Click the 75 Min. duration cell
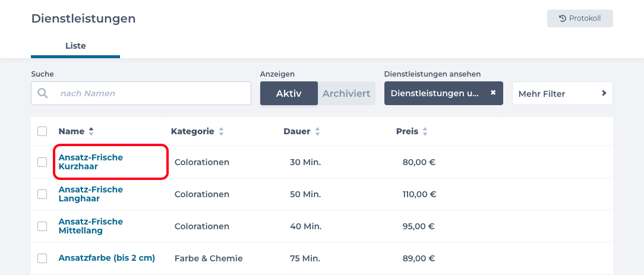This screenshot has width=644, height=275. [305, 258]
